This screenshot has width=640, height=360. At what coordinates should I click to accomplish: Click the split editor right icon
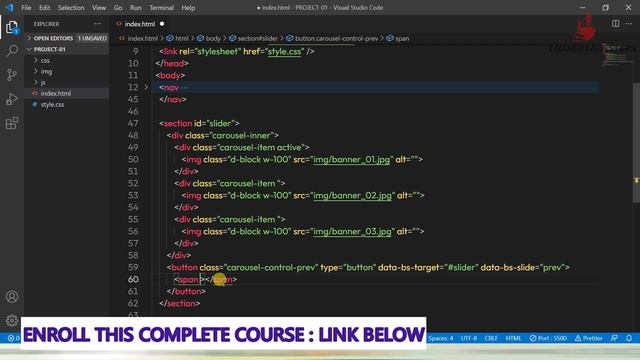[616, 24]
